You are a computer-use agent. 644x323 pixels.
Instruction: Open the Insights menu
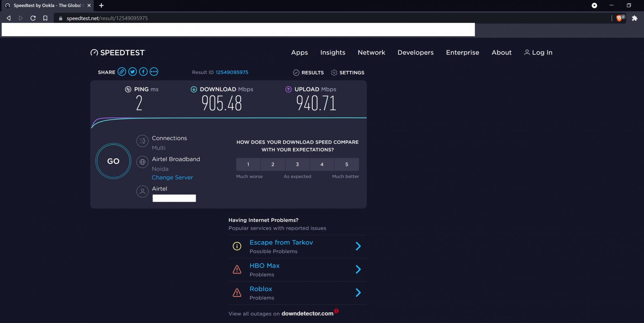333,52
